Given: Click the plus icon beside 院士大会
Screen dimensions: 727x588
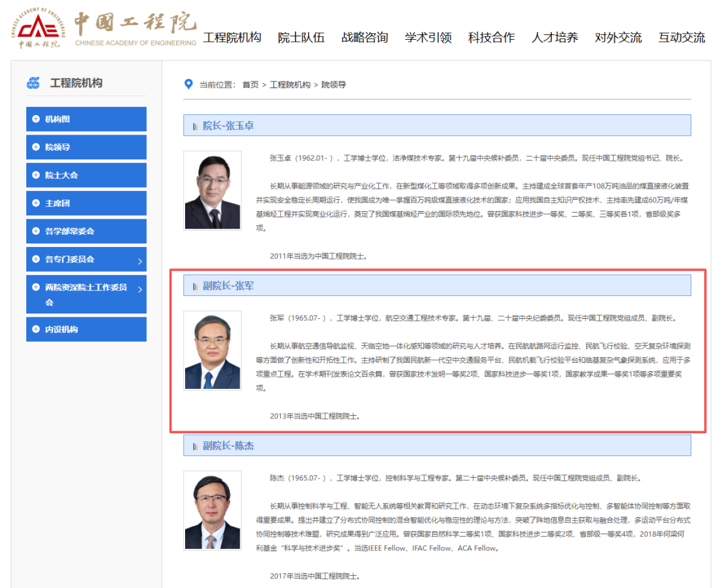Looking at the screenshot, I should [36, 175].
